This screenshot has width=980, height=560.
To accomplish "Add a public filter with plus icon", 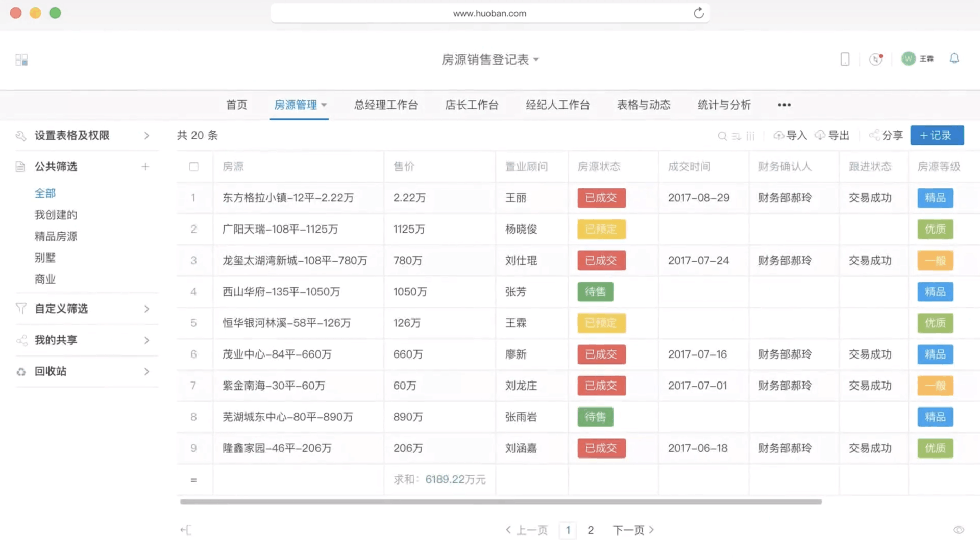I will coord(145,167).
